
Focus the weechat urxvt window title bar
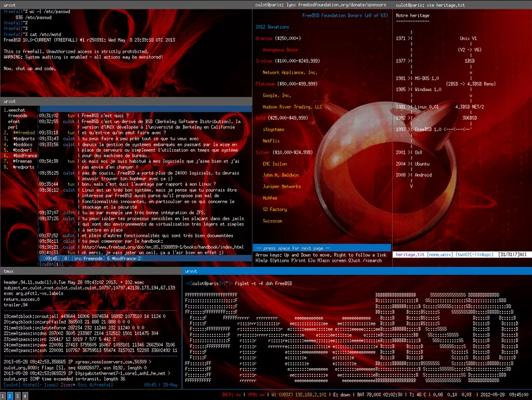point(126,101)
